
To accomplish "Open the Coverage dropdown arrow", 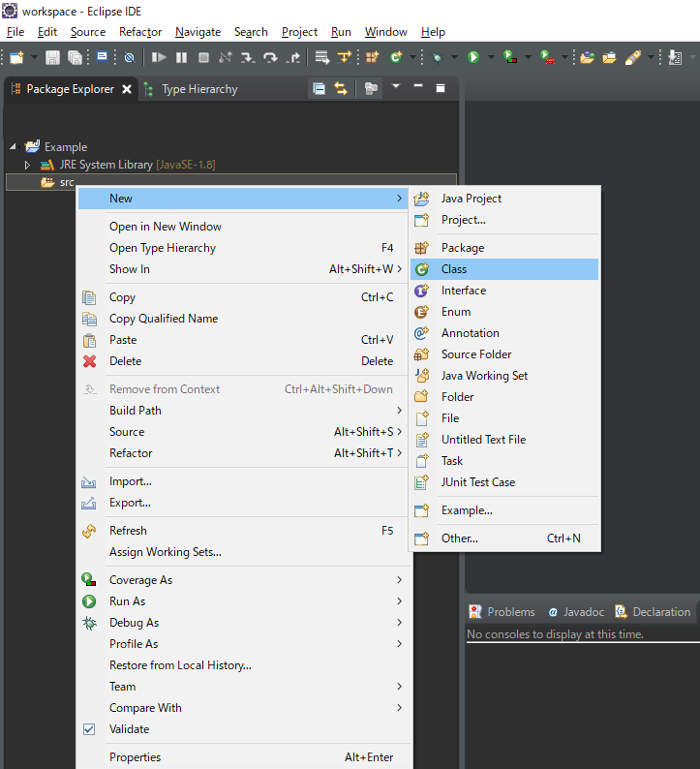I will click(x=528, y=57).
